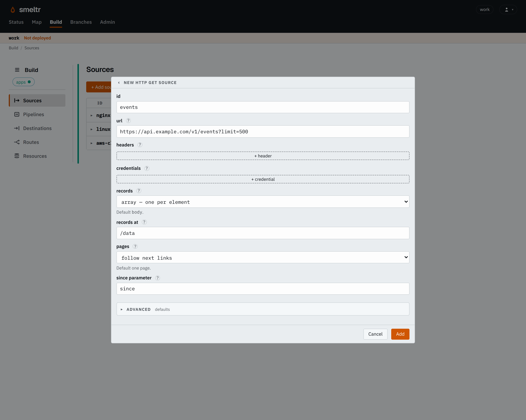Show help for the url field
This screenshot has height=420, width=526.
(x=128, y=121)
